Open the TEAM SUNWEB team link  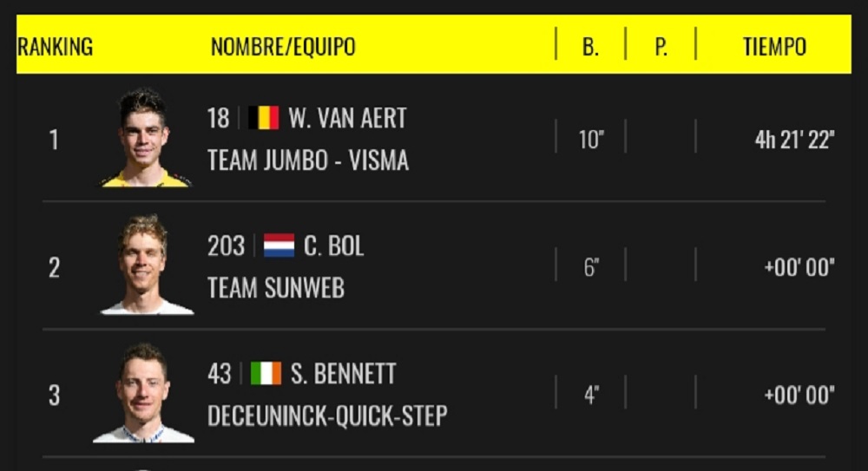click(x=275, y=288)
